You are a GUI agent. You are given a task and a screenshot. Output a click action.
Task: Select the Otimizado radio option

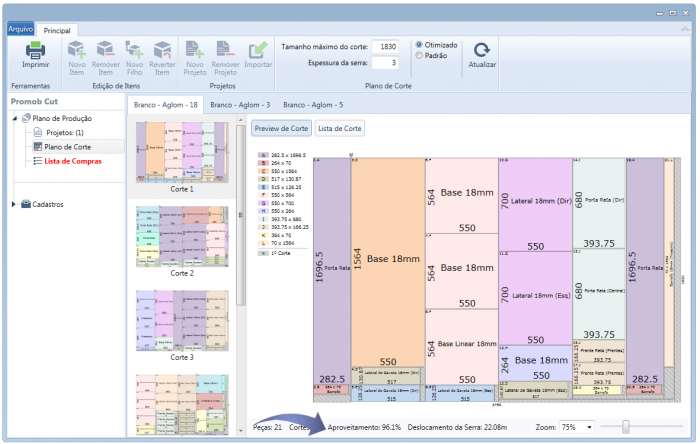420,45
